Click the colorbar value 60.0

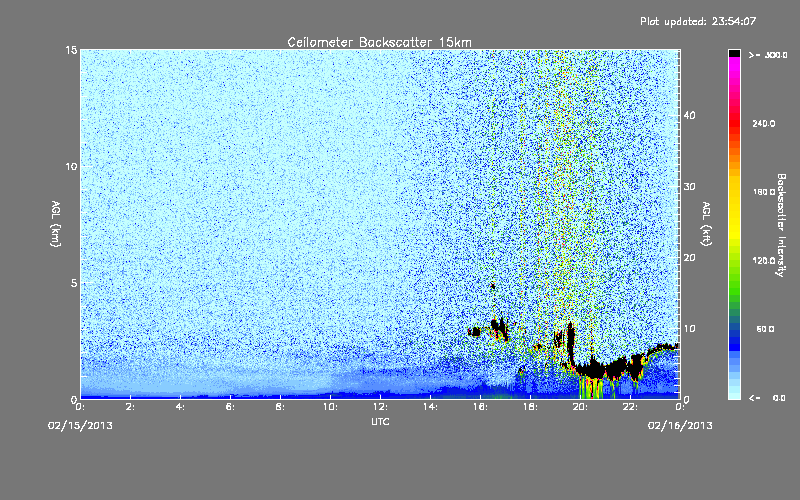pyautogui.click(x=765, y=329)
